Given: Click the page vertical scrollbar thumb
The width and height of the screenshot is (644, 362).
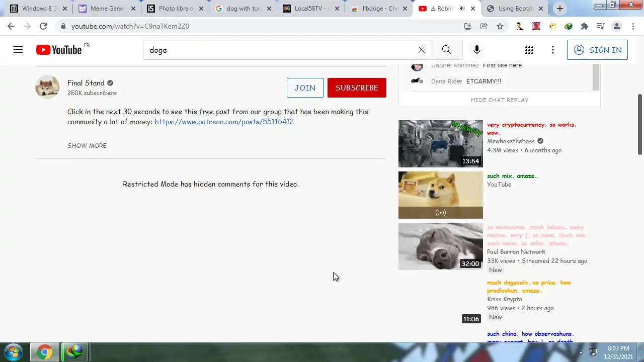Looking at the screenshot, I should pyautogui.click(x=640, y=124).
